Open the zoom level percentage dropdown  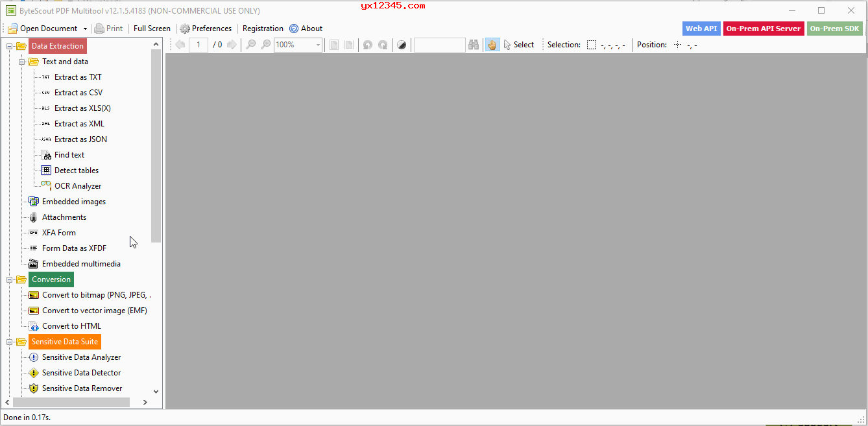pos(317,44)
